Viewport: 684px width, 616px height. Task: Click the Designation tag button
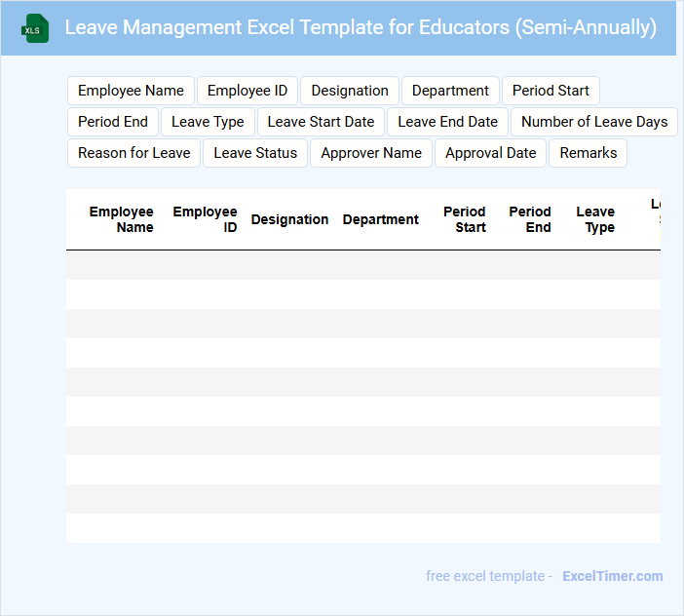click(x=350, y=91)
